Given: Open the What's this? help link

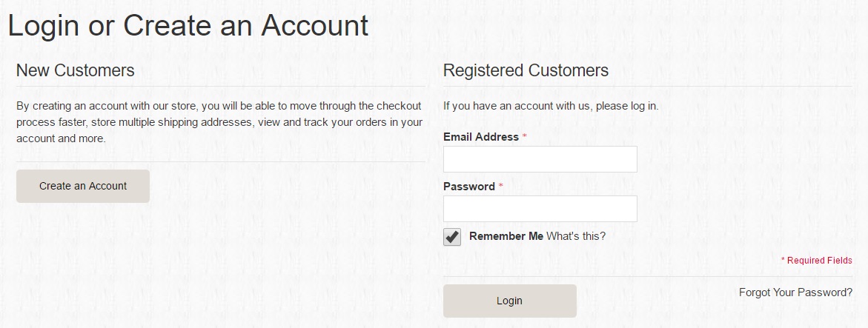Looking at the screenshot, I should click(x=576, y=236).
